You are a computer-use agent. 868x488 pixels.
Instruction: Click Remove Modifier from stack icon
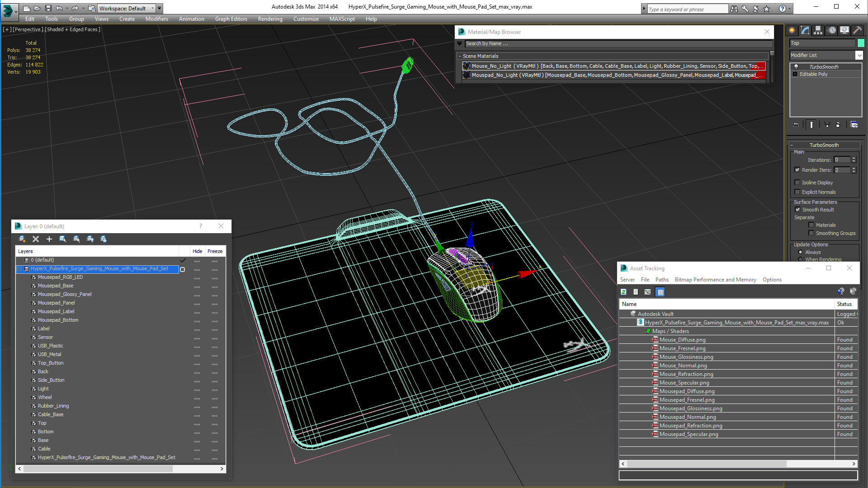838,125
